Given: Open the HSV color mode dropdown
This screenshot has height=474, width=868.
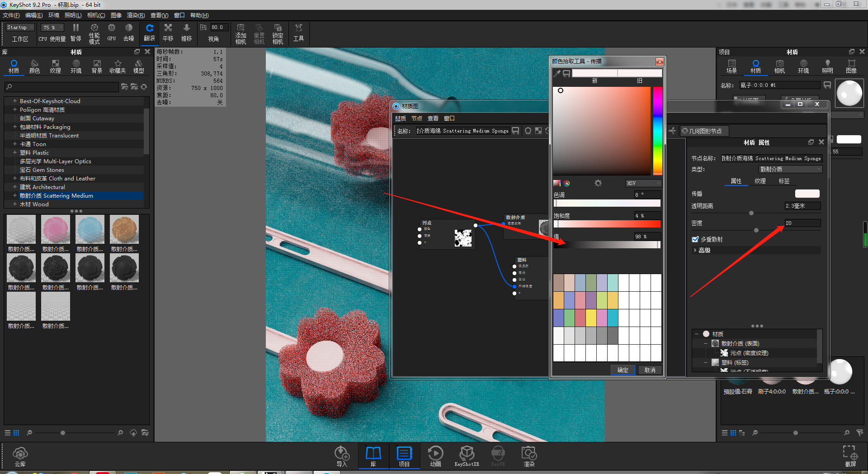Looking at the screenshot, I should coord(643,183).
